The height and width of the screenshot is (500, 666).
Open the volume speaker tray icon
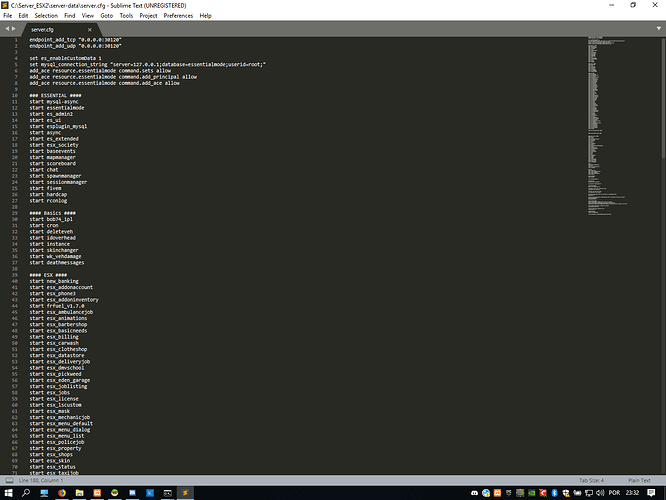pos(600,493)
